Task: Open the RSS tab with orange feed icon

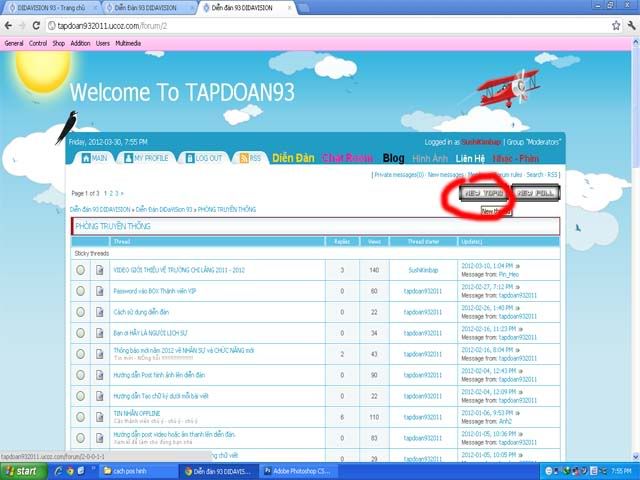Action: 250,158
